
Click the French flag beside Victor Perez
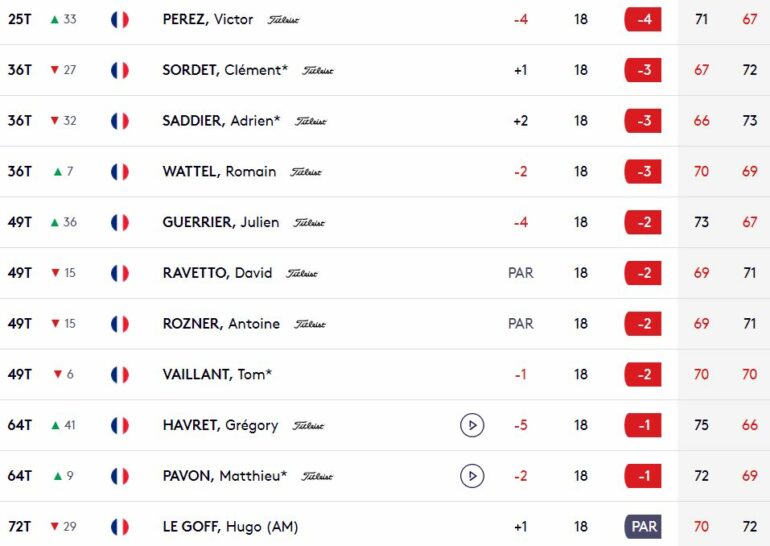click(120, 19)
